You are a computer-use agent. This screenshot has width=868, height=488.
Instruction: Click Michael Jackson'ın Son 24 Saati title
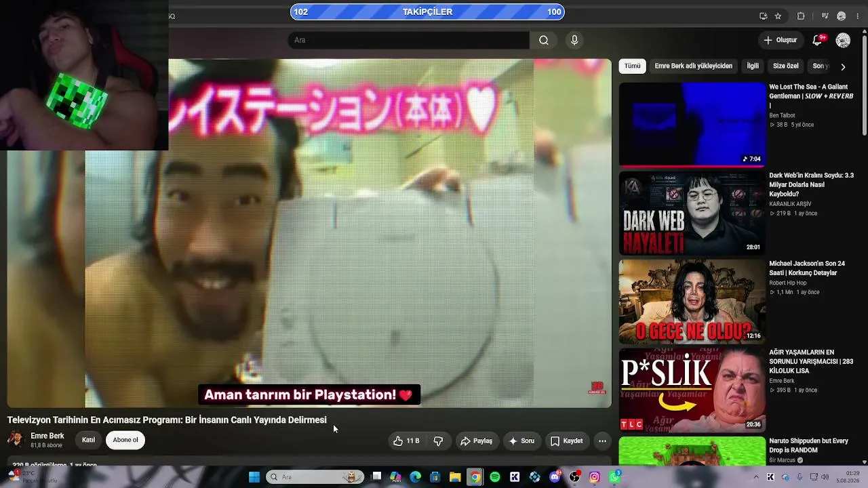point(807,268)
